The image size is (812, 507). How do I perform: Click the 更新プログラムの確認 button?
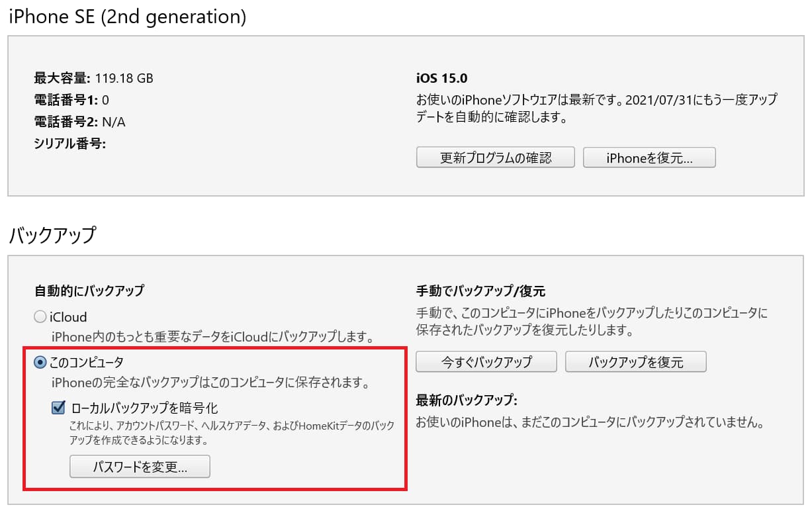tap(496, 158)
